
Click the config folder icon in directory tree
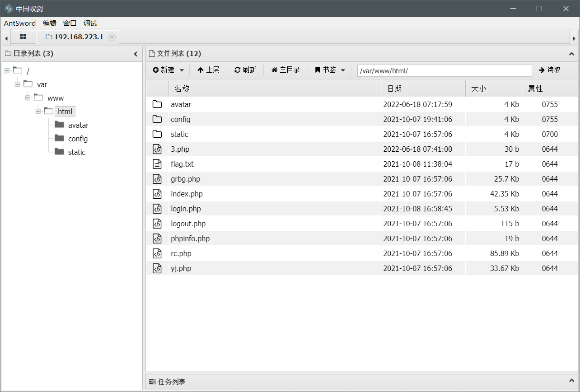click(x=59, y=138)
